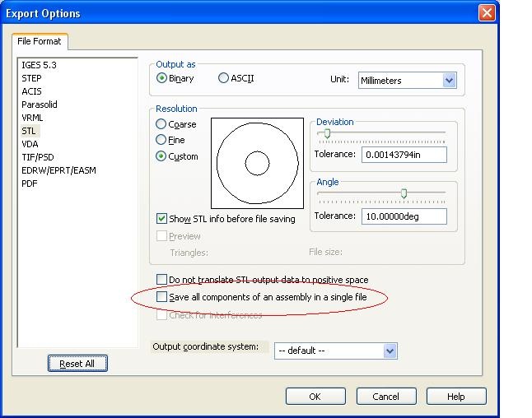
Task: Click the Angle slider handle
Action: click(x=404, y=193)
